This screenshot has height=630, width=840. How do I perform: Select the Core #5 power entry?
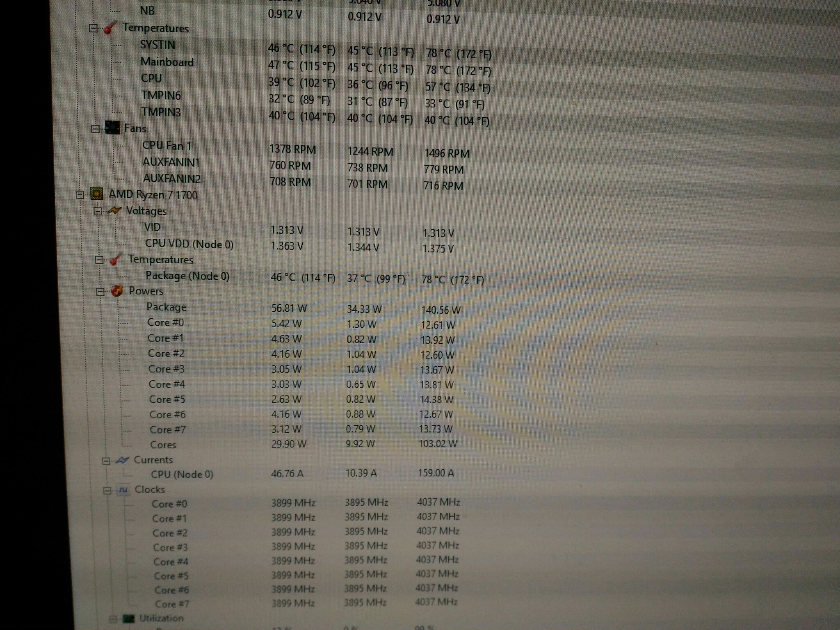(167, 399)
